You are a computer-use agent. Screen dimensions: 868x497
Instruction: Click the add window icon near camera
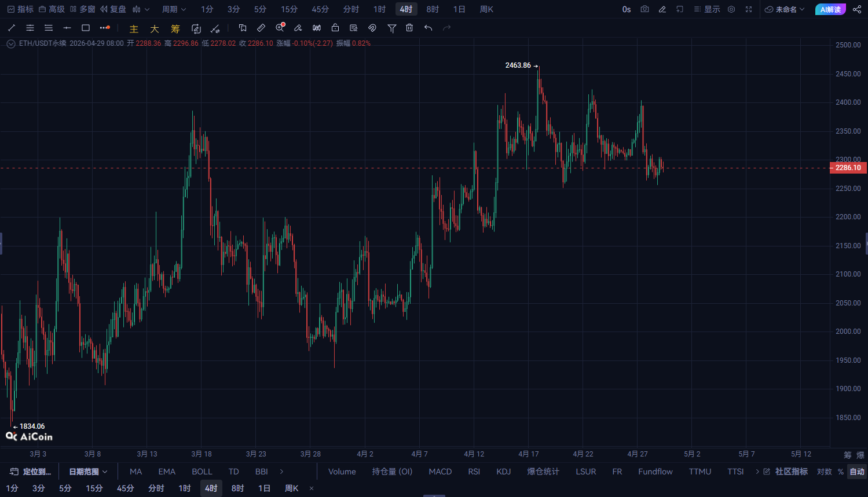(x=680, y=9)
